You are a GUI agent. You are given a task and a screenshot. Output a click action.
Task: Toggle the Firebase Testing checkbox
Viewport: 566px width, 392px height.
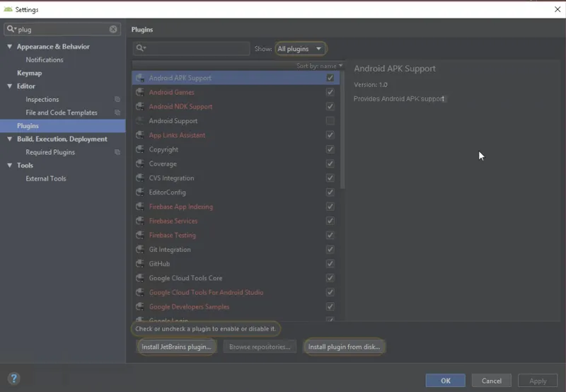[x=330, y=235]
